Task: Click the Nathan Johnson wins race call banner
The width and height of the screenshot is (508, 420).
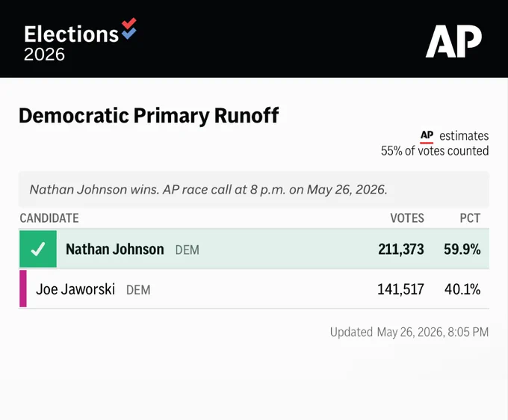Action: [254, 189]
